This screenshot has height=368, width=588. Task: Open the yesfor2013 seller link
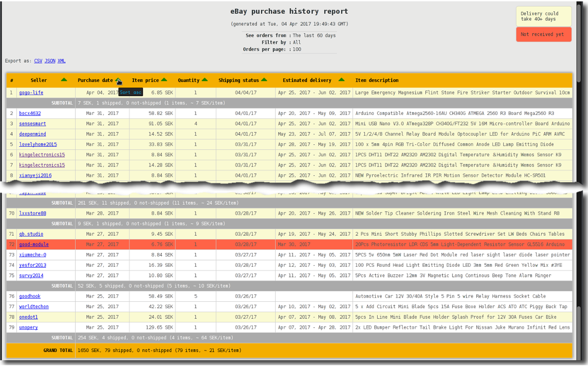pos(33,265)
